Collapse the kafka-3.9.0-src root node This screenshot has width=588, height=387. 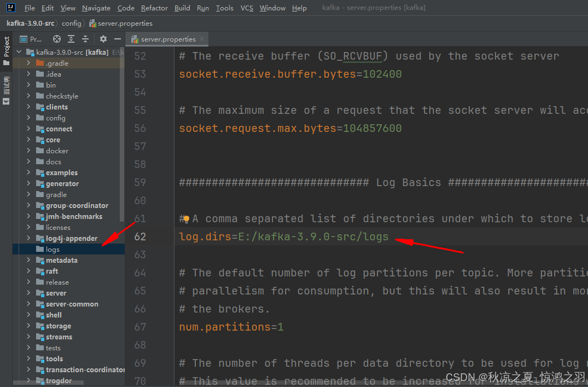click(20, 53)
